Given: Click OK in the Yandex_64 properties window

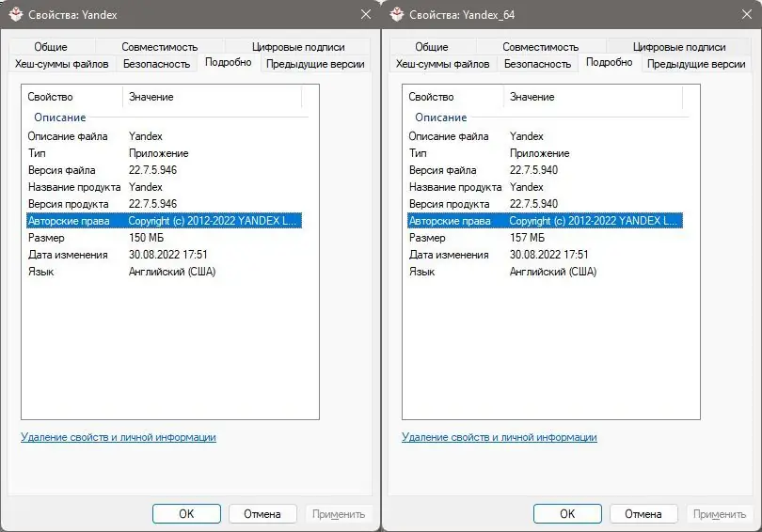Looking at the screenshot, I should pyautogui.click(x=567, y=513).
